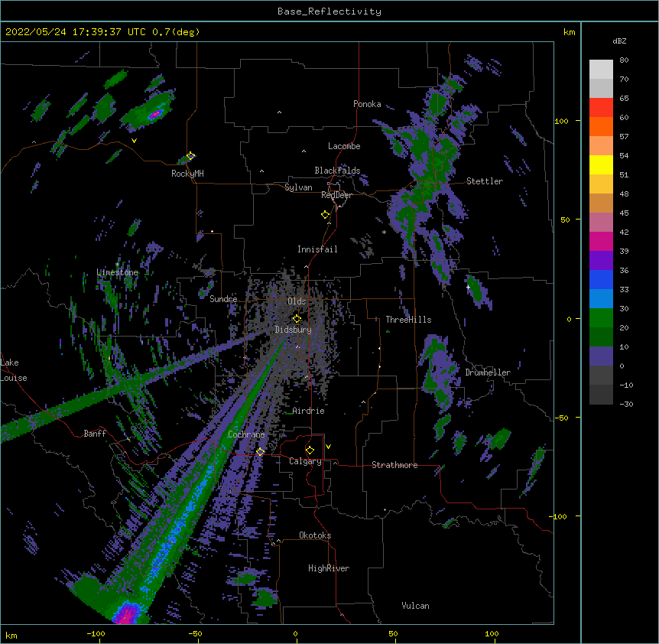Click the Vulcan label

(x=415, y=606)
